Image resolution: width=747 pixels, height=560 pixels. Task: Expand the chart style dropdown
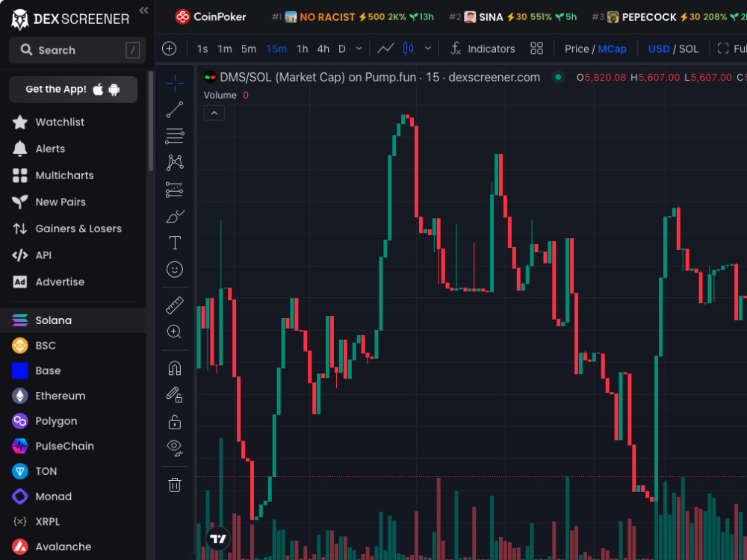pos(428,49)
